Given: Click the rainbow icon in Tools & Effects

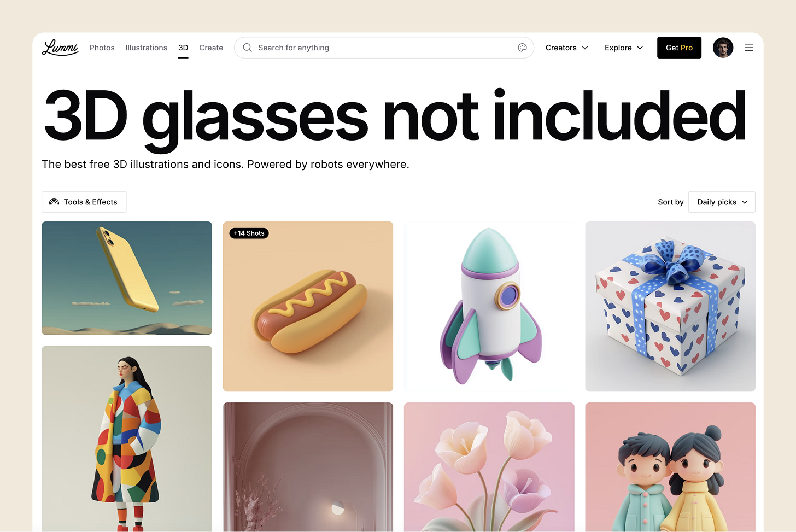Looking at the screenshot, I should pos(54,202).
